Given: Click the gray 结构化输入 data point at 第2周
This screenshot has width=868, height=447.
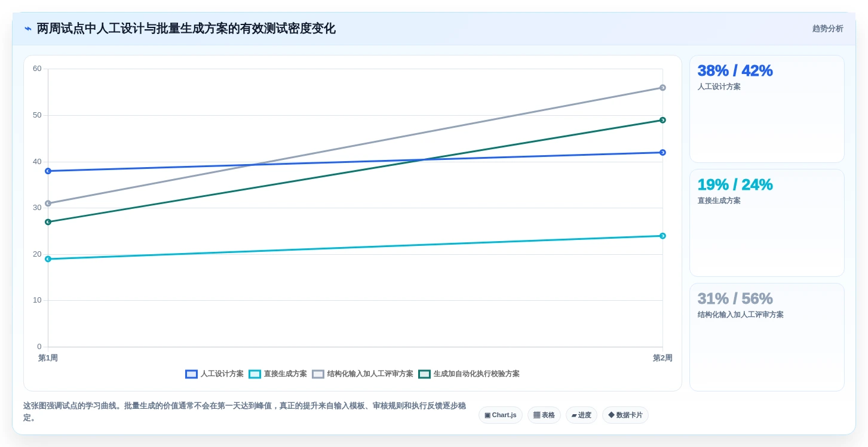Looking at the screenshot, I should 662,88.
